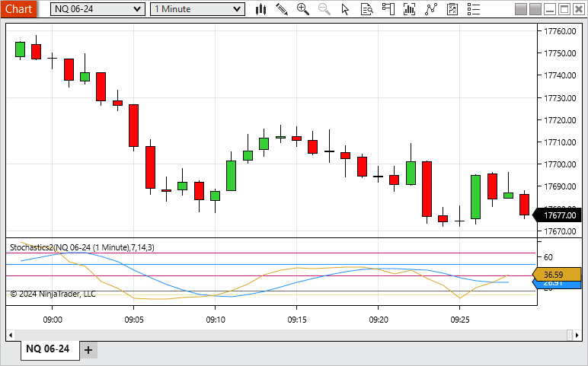Click the 17700.00 price axis label
Image resolution: width=588 pixels, height=366 pixels.
(x=560, y=164)
